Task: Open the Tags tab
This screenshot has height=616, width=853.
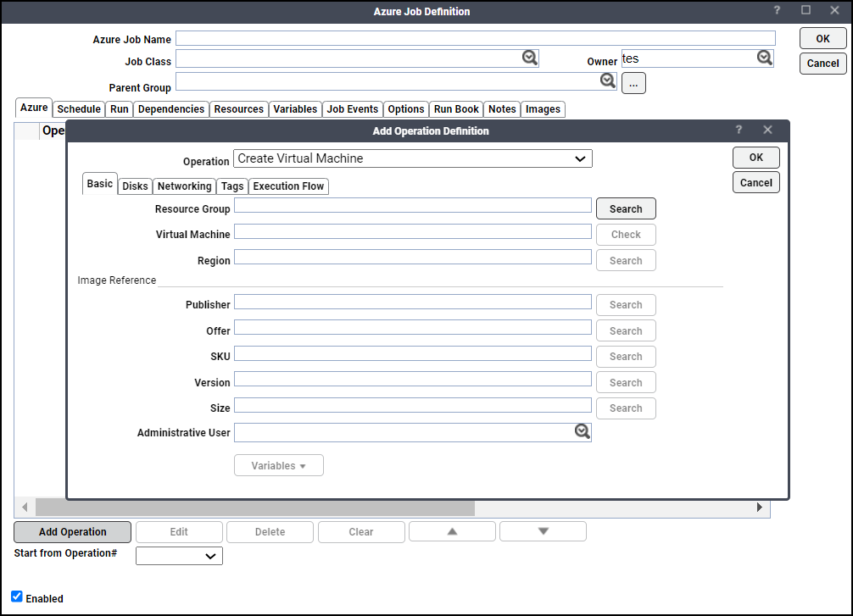Action: click(232, 186)
